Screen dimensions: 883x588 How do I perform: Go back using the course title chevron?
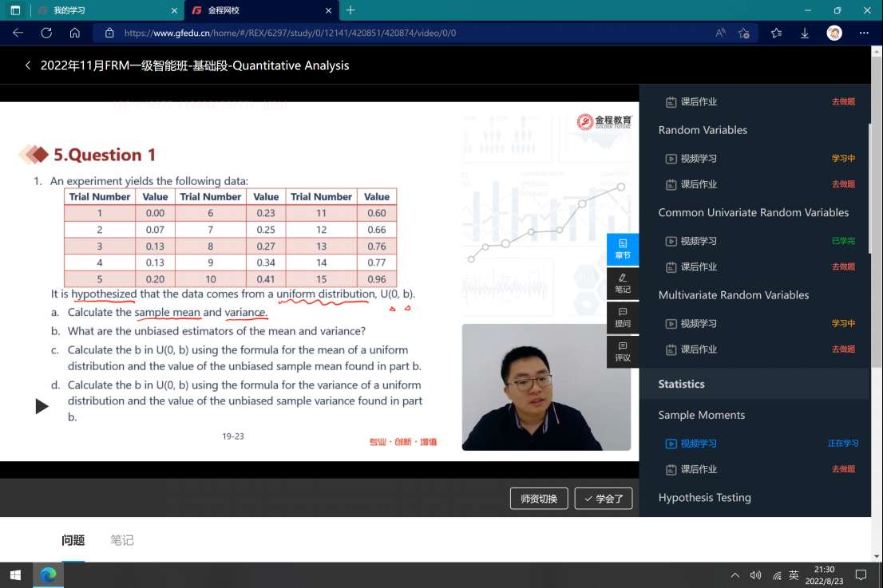point(28,65)
